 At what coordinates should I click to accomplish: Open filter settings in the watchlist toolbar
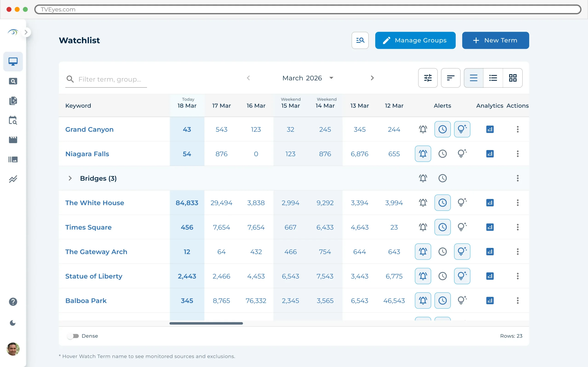(428, 78)
